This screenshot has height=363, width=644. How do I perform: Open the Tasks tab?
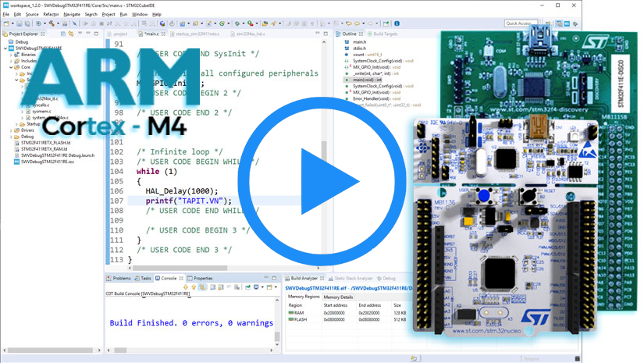pyautogui.click(x=146, y=278)
